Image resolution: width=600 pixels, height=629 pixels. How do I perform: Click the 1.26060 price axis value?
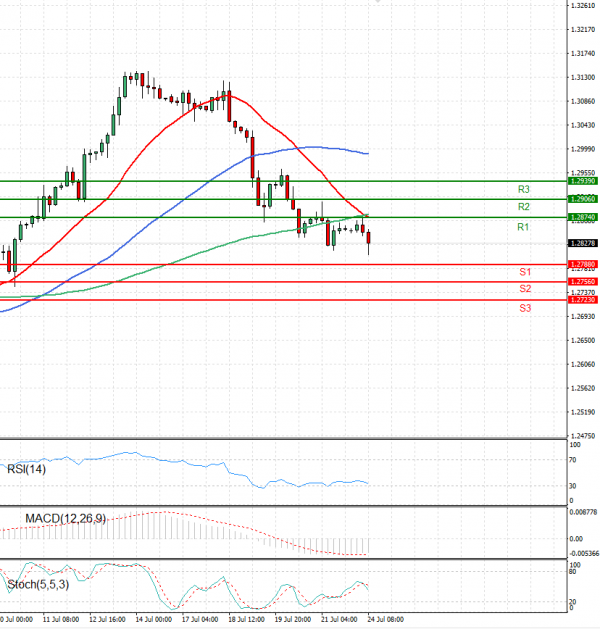583,364
